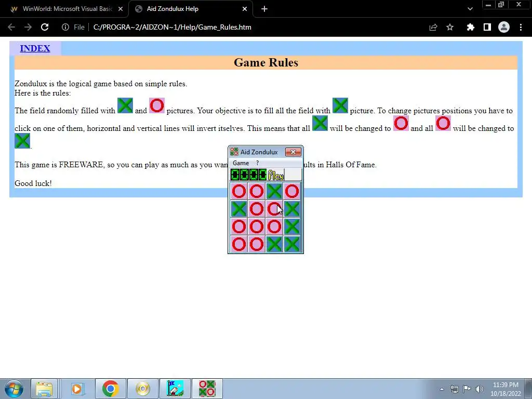Image resolution: width=532 pixels, height=399 pixels.
Task: Click the Game Rules heading
Action: [266, 62]
